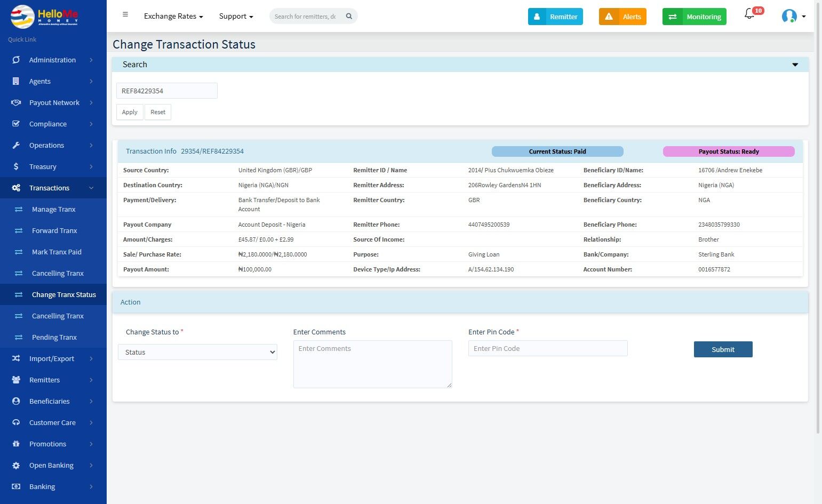Click the Sterling Bank value
The width and height of the screenshot is (822, 504).
tap(716, 254)
